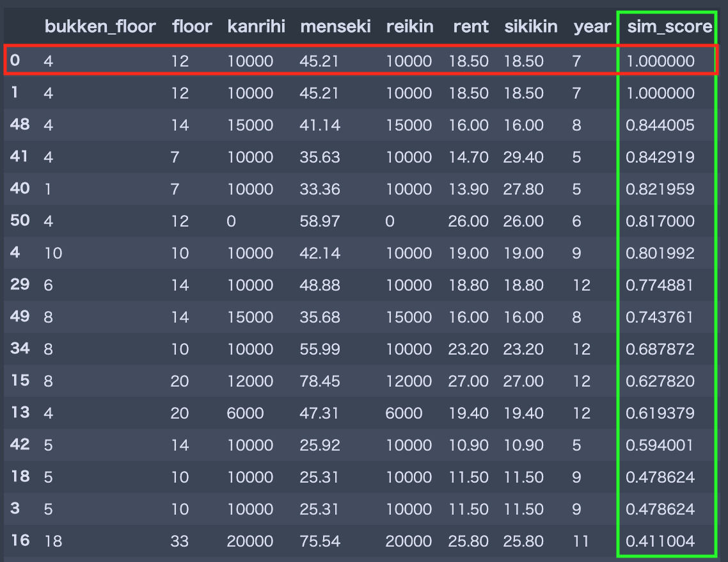Select the sim_score value 0.817000
The height and width of the screenshot is (562, 728).
[660, 221]
